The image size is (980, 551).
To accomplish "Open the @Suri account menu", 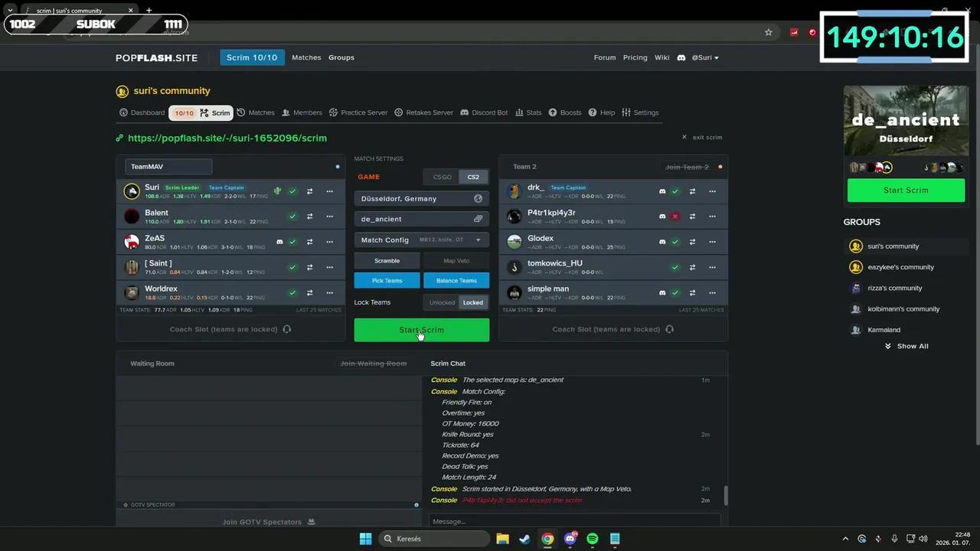I will [x=705, y=57].
